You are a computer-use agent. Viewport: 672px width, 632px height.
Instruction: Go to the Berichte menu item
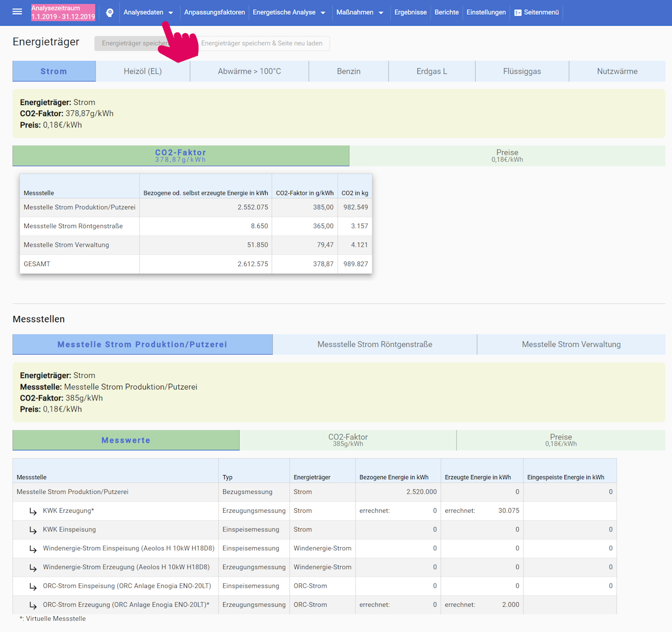446,13
